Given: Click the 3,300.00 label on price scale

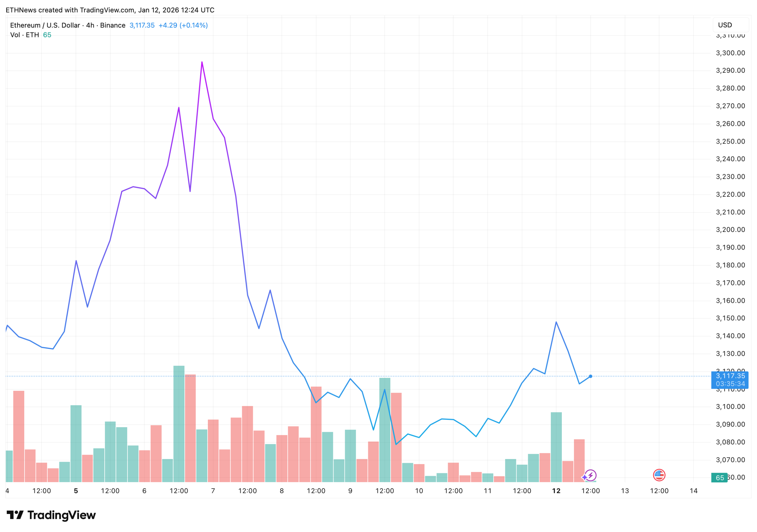Looking at the screenshot, I should coord(730,53).
